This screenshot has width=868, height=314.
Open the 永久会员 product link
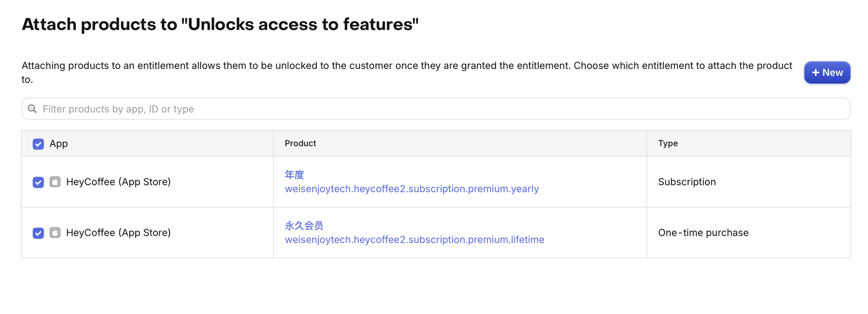click(304, 226)
